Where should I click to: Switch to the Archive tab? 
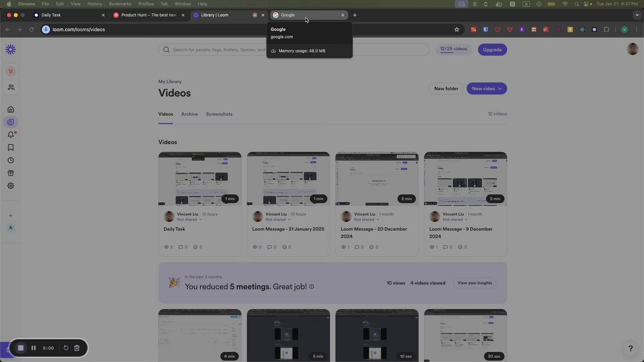click(190, 114)
